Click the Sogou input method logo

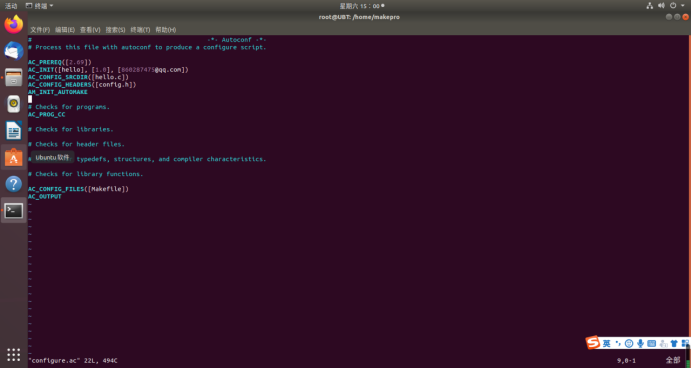coord(593,342)
